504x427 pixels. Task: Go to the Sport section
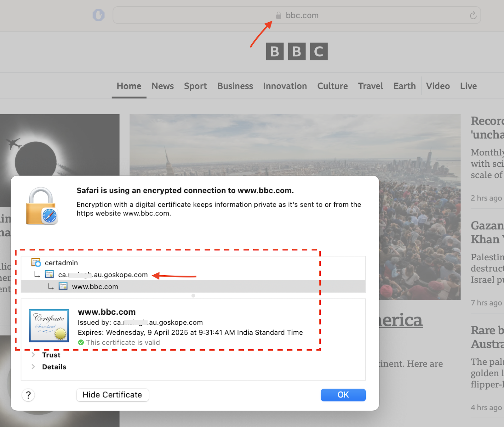point(195,86)
